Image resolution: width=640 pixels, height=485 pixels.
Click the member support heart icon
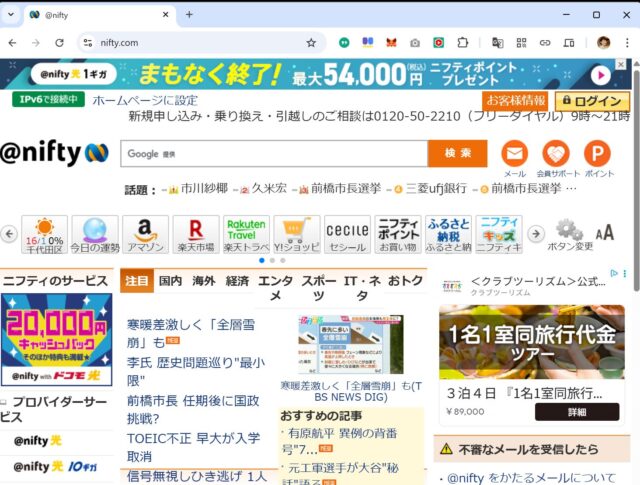pyautogui.click(x=556, y=154)
